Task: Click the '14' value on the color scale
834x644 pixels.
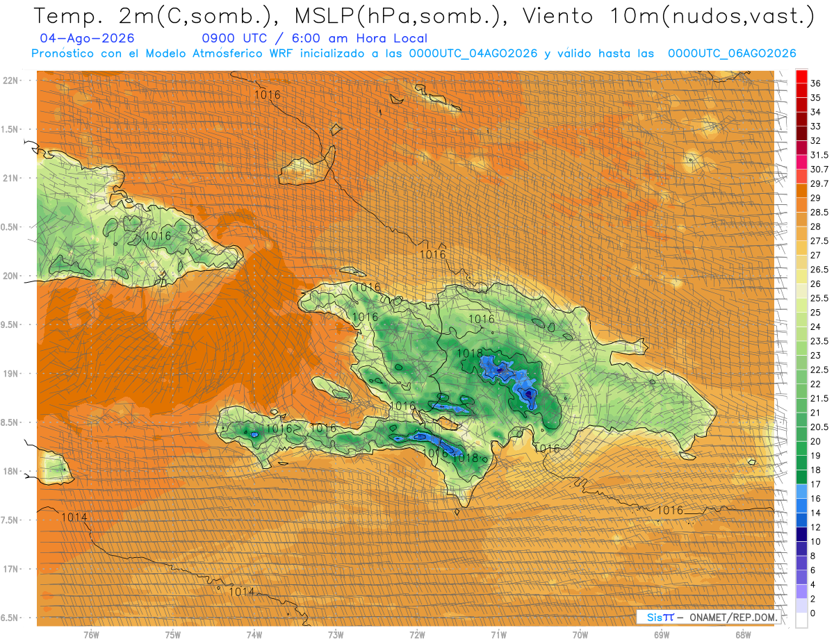Action: (815, 513)
